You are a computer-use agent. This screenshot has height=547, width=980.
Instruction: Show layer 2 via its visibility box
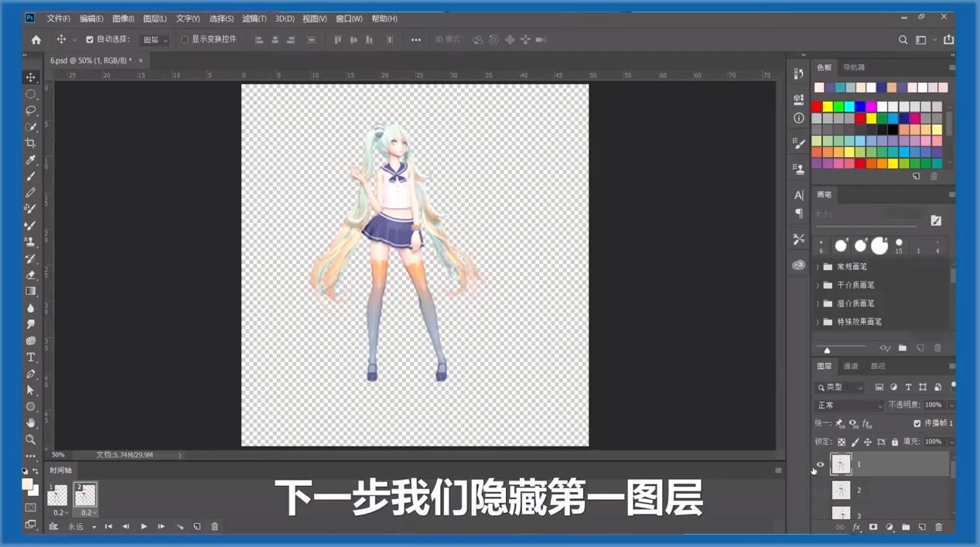coord(821,491)
